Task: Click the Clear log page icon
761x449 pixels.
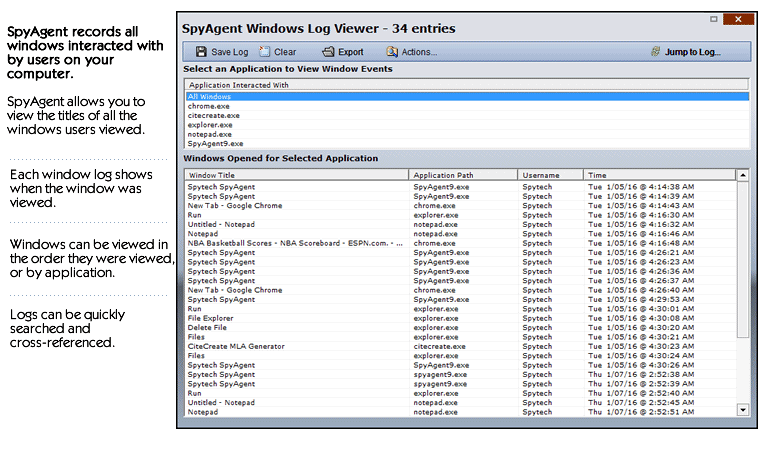Action: [x=265, y=51]
